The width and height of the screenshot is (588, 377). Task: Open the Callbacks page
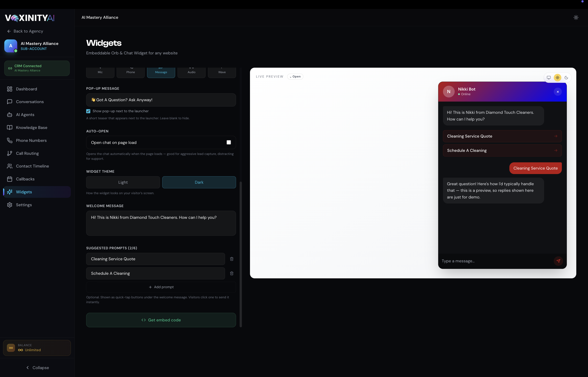tap(37, 179)
